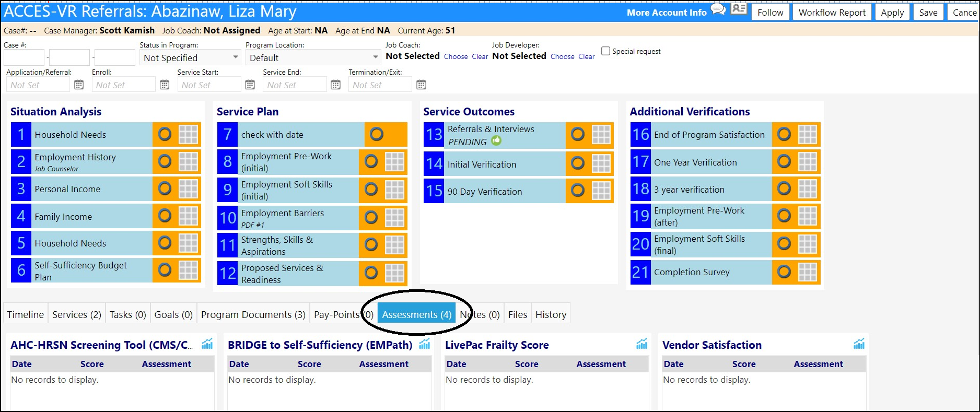Click the More Account Info link
Viewport: 980px width, 412px height.
[x=667, y=13]
